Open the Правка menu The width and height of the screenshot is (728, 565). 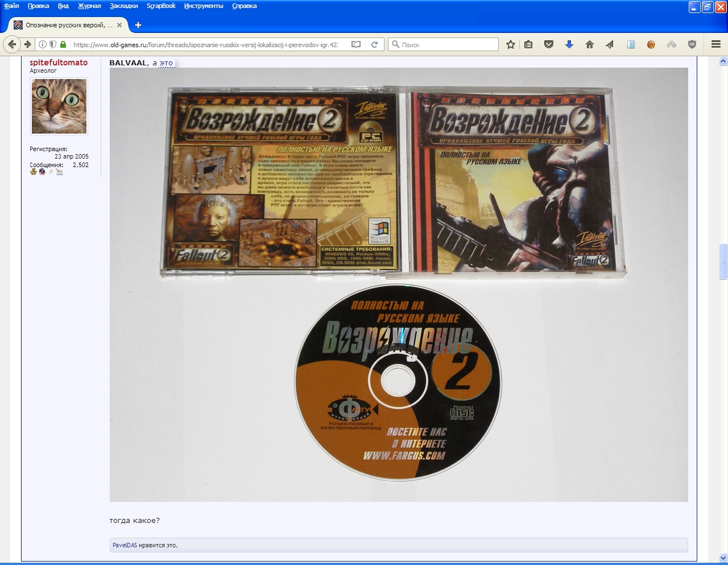(x=38, y=6)
